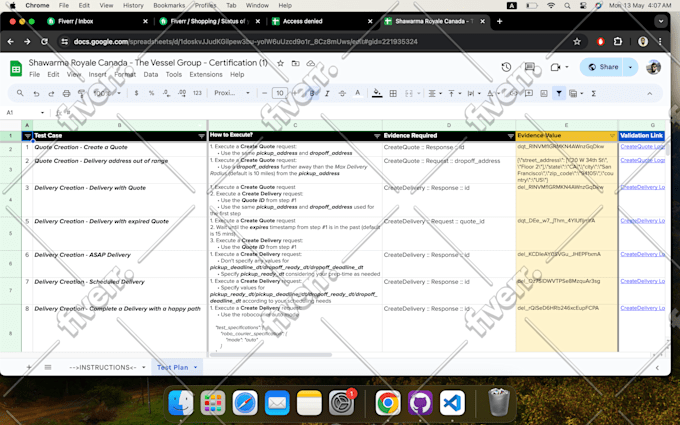Image resolution: width=680 pixels, height=425 pixels.
Task: Decrease font size with minus button
Action: point(265,93)
